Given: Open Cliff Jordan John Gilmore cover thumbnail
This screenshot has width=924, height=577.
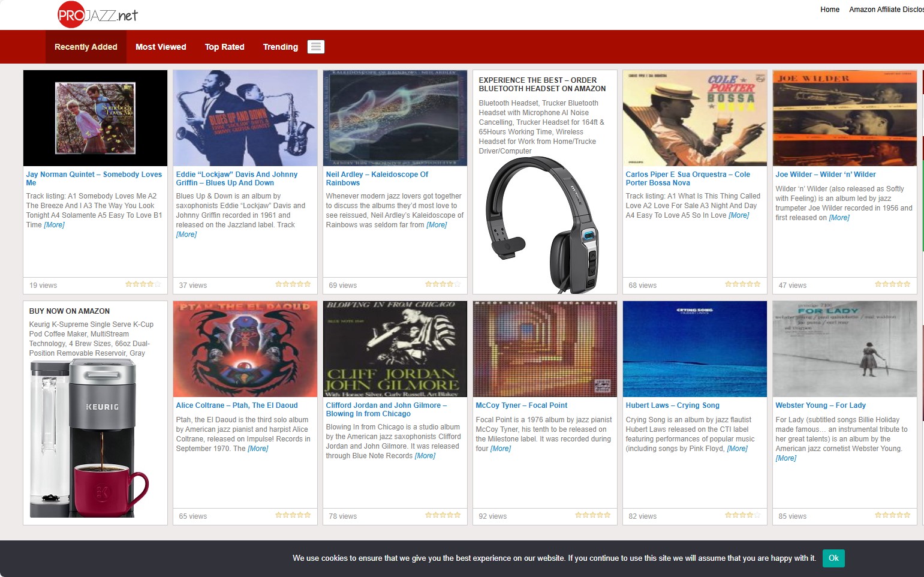Looking at the screenshot, I should click(x=395, y=349).
